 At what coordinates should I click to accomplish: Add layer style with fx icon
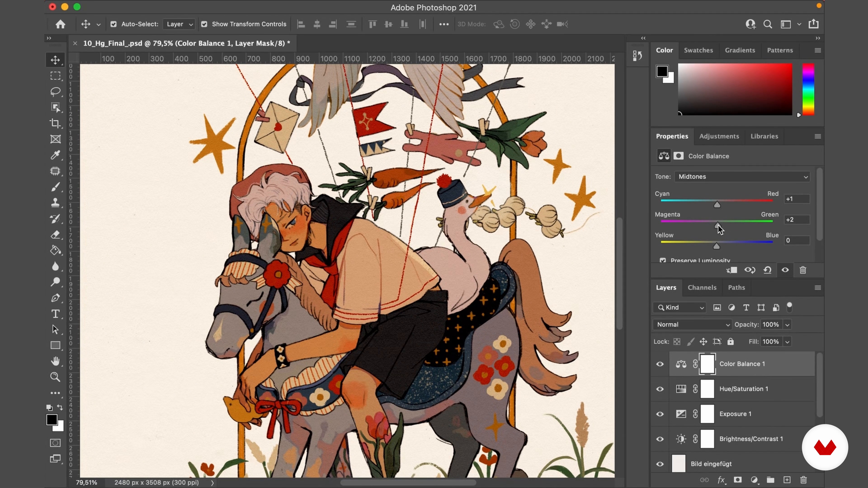click(721, 480)
